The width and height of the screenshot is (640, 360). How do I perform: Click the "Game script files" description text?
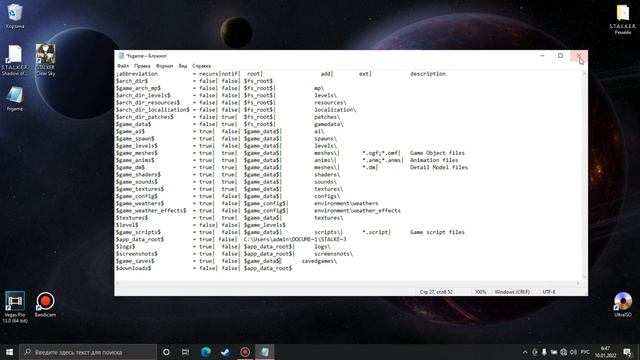coord(437,232)
